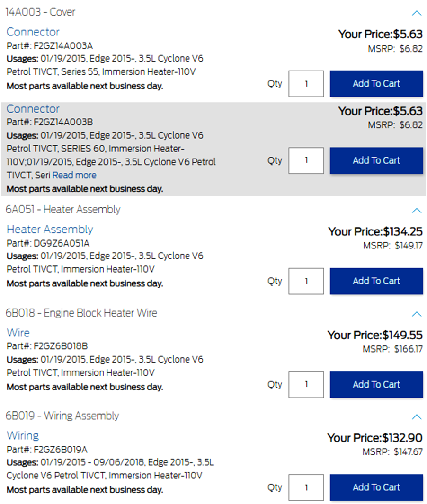Image resolution: width=427 pixels, height=504 pixels.
Task: Open the Wiring product link
Action: 23,436
